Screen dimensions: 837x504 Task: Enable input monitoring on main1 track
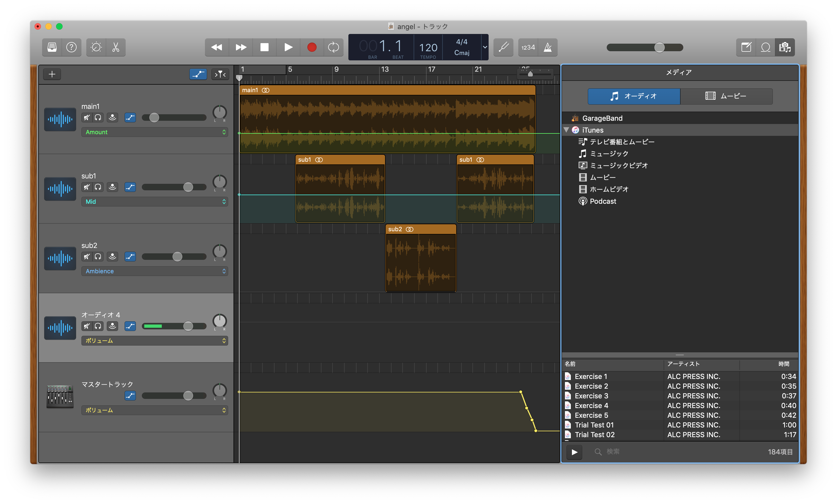point(112,118)
